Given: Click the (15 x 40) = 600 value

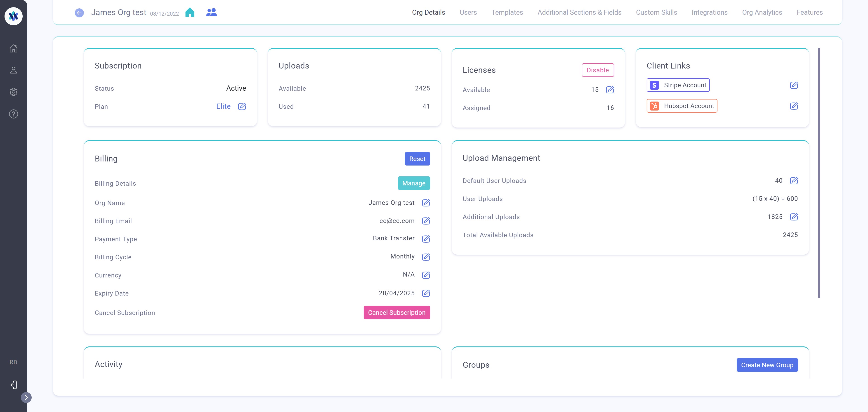Looking at the screenshot, I should coord(775,199).
